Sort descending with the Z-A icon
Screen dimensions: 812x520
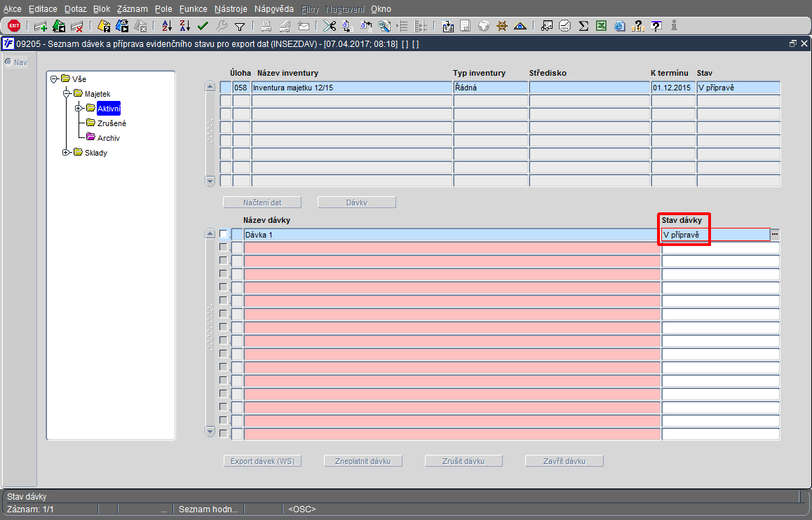coord(185,26)
